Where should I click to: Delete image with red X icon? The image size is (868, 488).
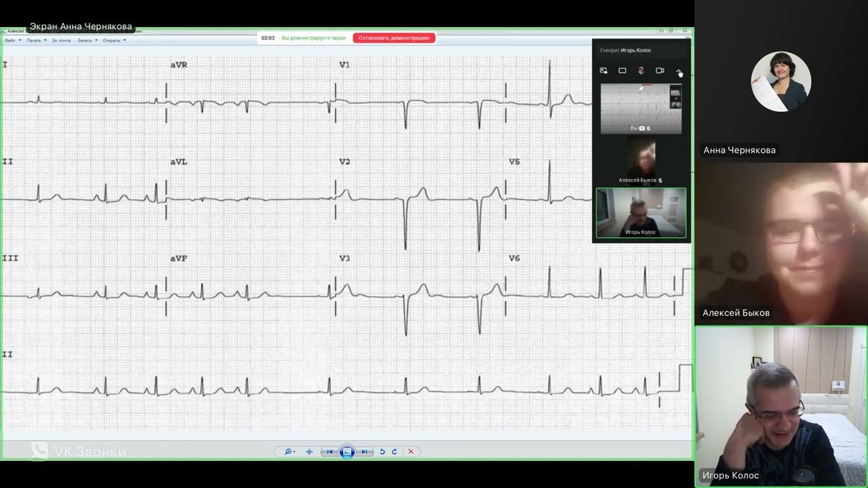[x=411, y=451]
